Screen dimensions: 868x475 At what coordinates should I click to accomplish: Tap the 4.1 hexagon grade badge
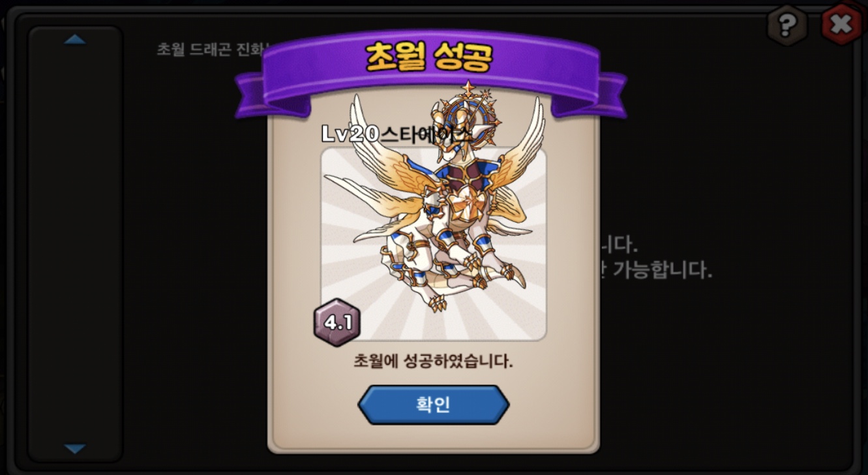(337, 322)
